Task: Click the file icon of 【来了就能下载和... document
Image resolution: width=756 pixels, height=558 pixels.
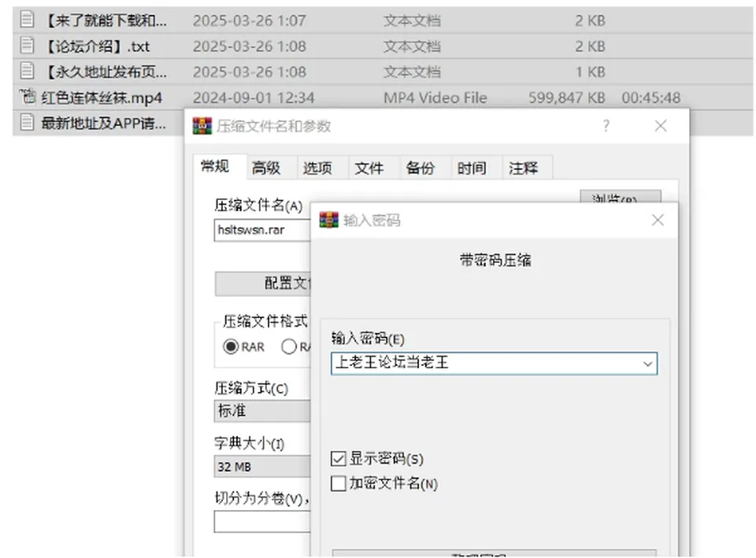Action: pos(27,20)
